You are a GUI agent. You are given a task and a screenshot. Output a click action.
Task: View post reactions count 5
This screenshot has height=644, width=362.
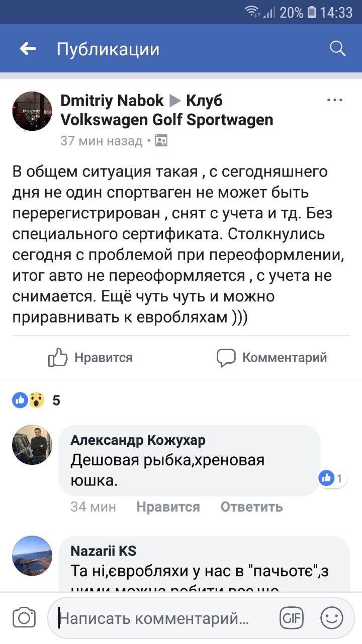pyautogui.click(x=36, y=400)
